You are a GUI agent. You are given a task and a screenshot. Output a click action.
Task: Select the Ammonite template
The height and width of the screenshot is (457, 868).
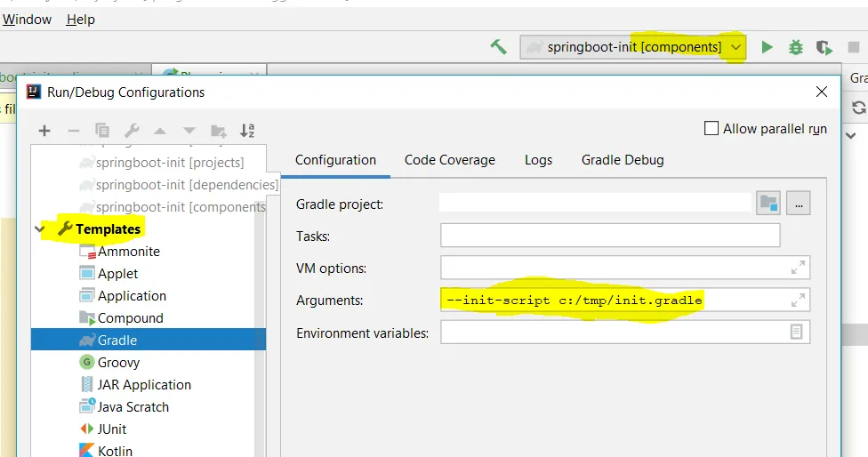pos(120,252)
